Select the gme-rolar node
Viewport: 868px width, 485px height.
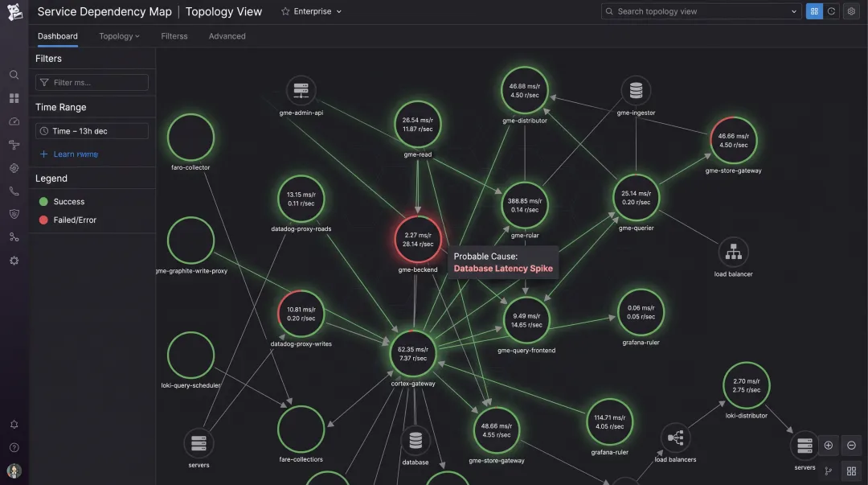525,205
